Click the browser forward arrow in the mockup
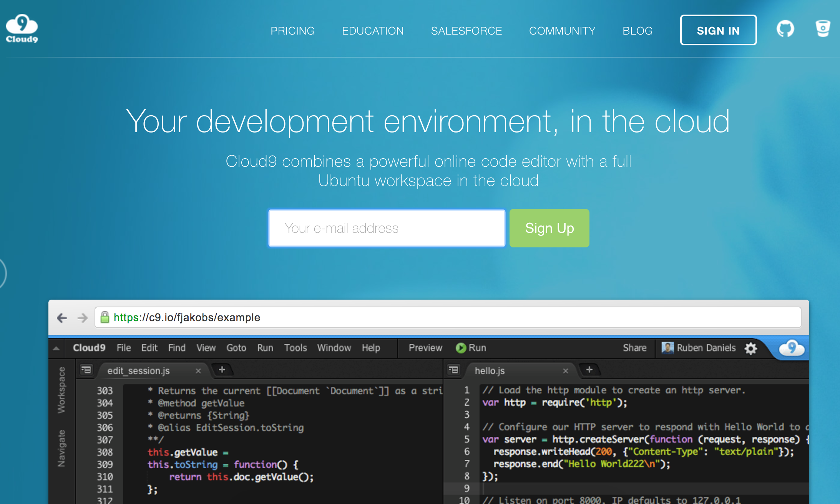The height and width of the screenshot is (504, 840). [x=83, y=318]
